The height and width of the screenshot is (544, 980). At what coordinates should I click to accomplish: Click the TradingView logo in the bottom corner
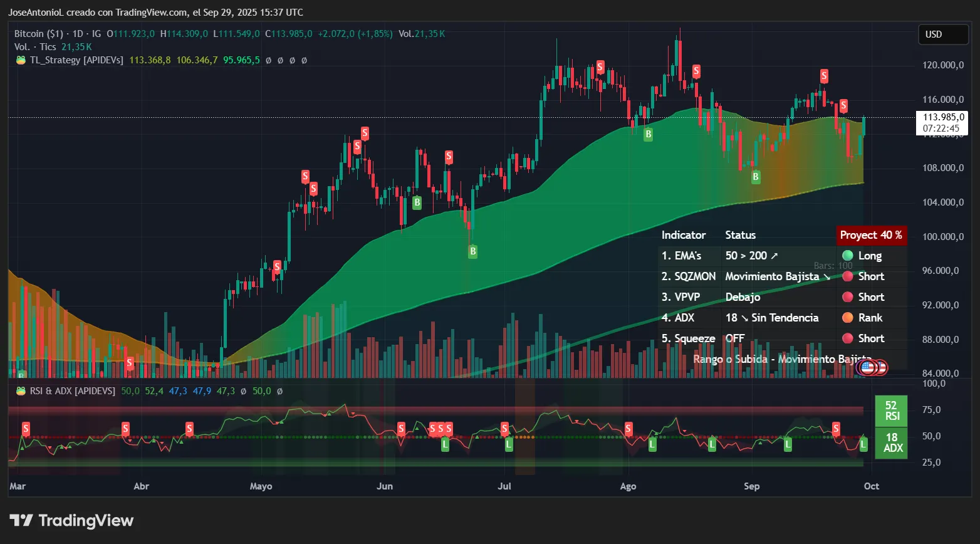click(x=71, y=520)
